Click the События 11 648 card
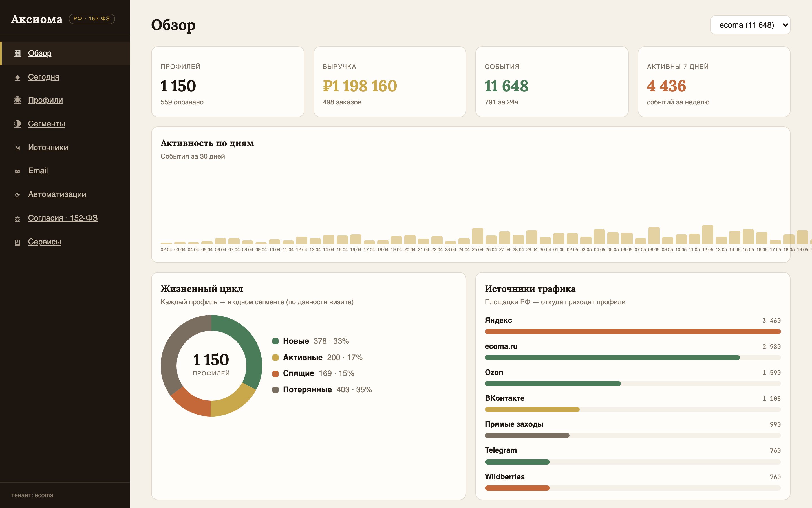Image resolution: width=812 pixels, height=508 pixels. tap(552, 82)
